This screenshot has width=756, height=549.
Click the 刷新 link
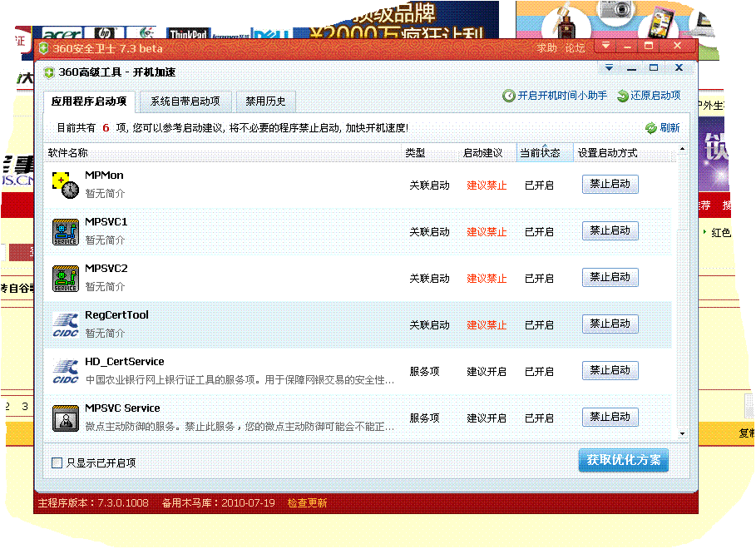[670, 128]
